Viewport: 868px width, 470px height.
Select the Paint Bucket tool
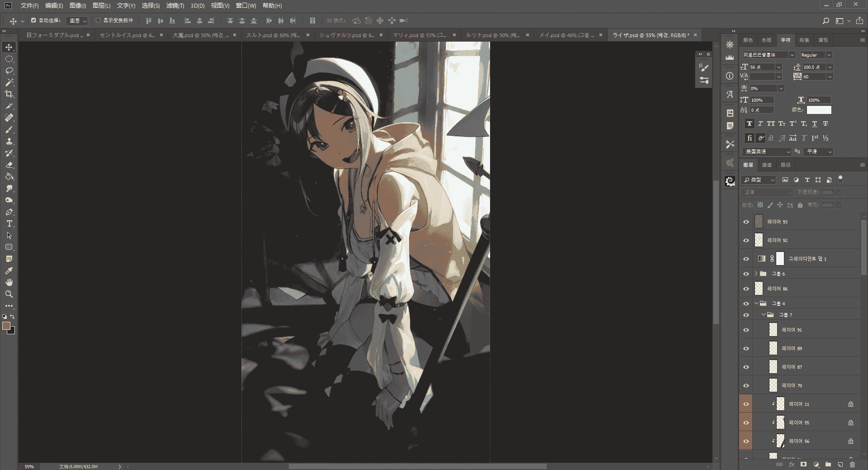coord(9,177)
